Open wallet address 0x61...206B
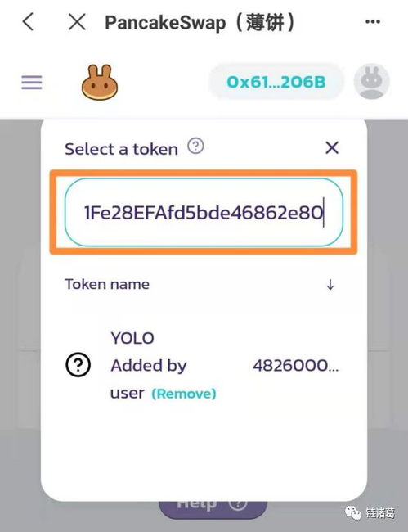The image size is (408, 532). tap(276, 82)
